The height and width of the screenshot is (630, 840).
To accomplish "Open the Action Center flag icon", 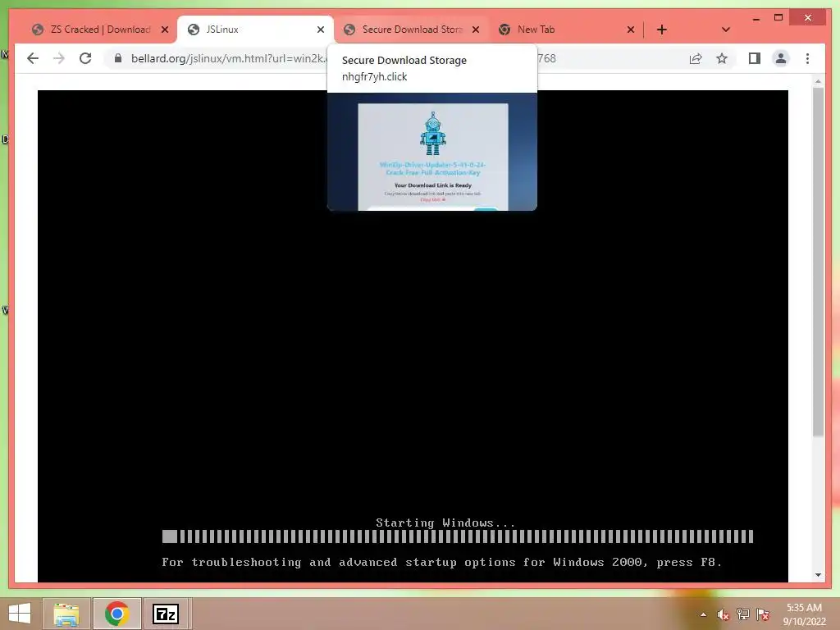I will (x=763, y=614).
